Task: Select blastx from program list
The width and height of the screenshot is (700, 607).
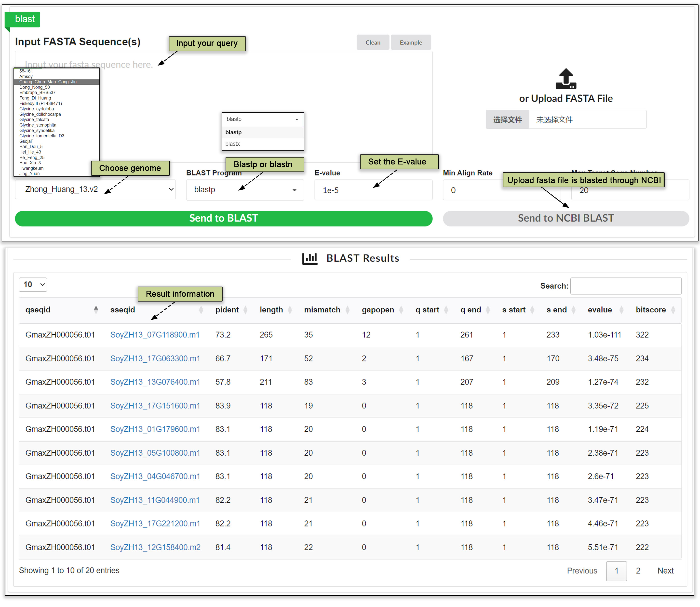Action: 233,144
